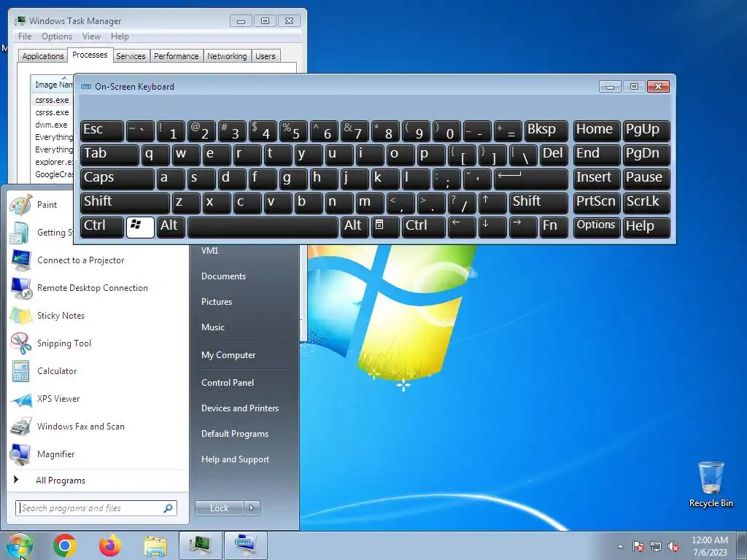Toggle the Fn key on on-screen keyboard
The width and height of the screenshot is (747, 560).
[x=554, y=227]
